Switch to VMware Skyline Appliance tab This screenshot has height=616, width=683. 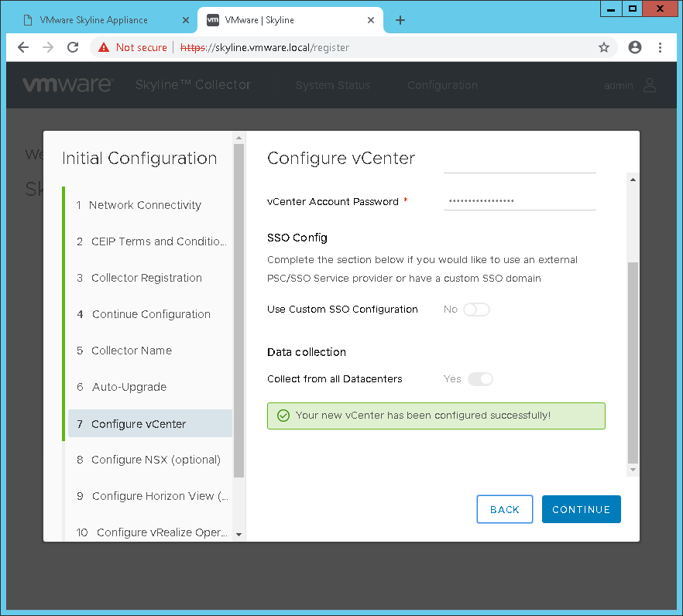coord(94,20)
